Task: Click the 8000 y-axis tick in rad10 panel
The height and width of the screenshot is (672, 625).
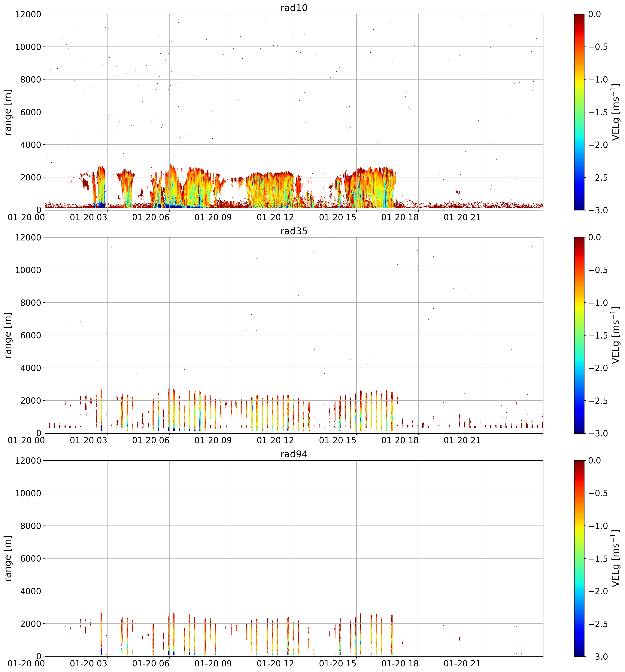Action: 30,80
